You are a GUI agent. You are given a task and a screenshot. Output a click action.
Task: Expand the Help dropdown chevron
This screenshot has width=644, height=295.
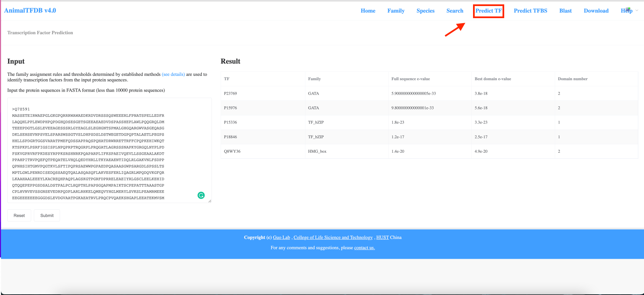637,10
